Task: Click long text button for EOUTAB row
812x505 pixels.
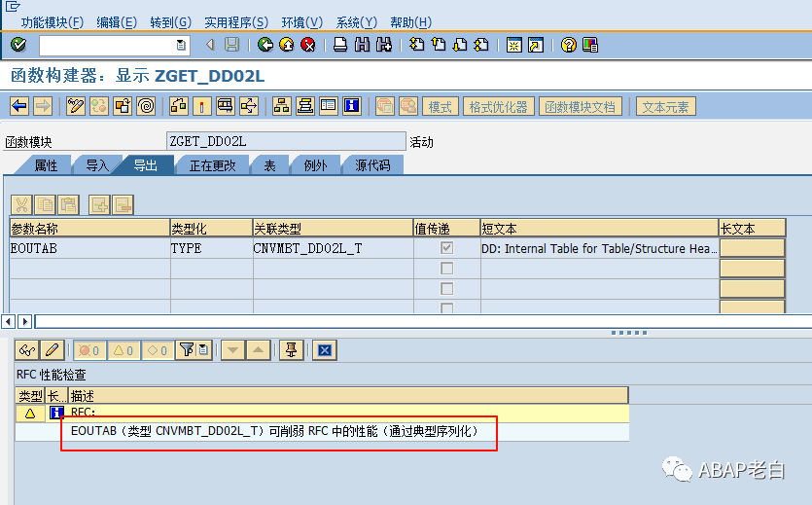Action: (752, 248)
